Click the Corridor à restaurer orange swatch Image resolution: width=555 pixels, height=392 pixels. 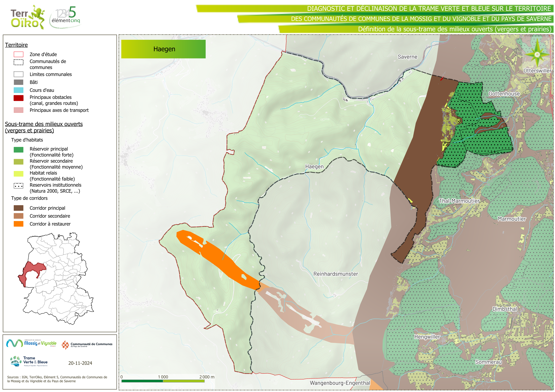tap(19, 224)
